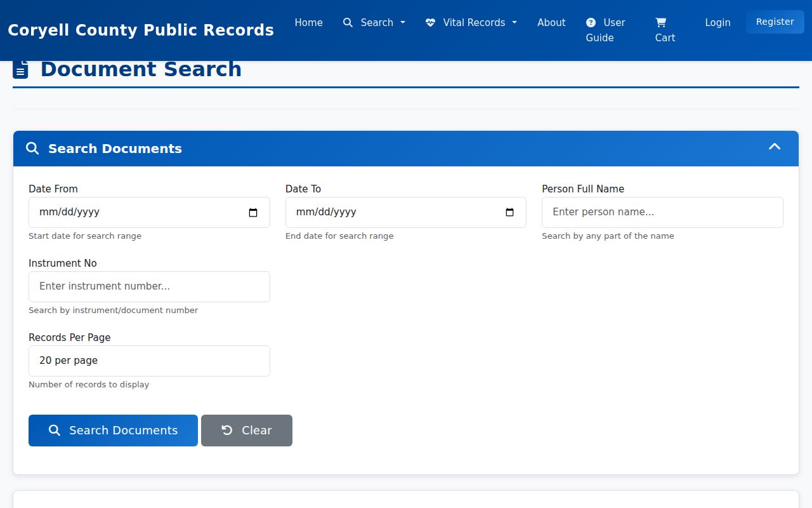812x508 pixels.
Task: Open the Search dropdown menu
Action: (x=374, y=23)
